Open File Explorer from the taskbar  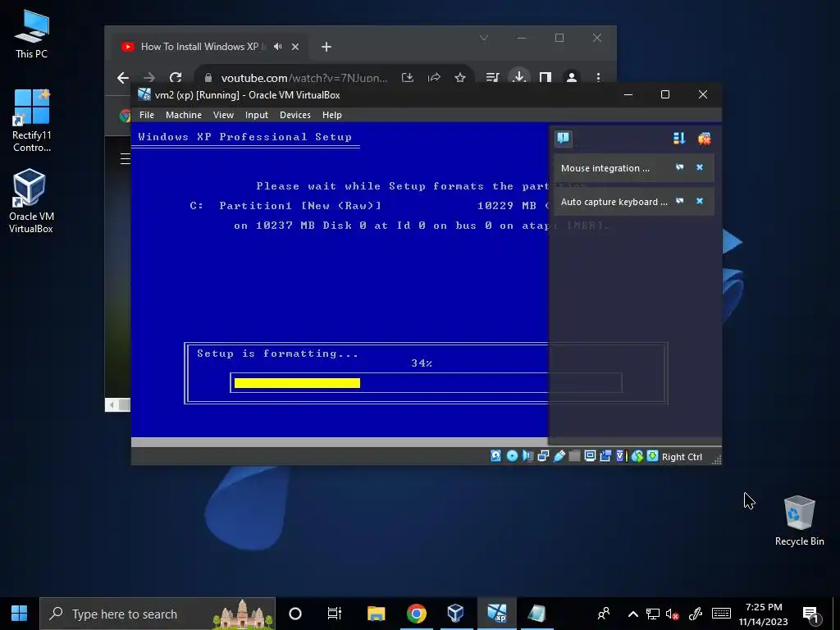click(376, 614)
